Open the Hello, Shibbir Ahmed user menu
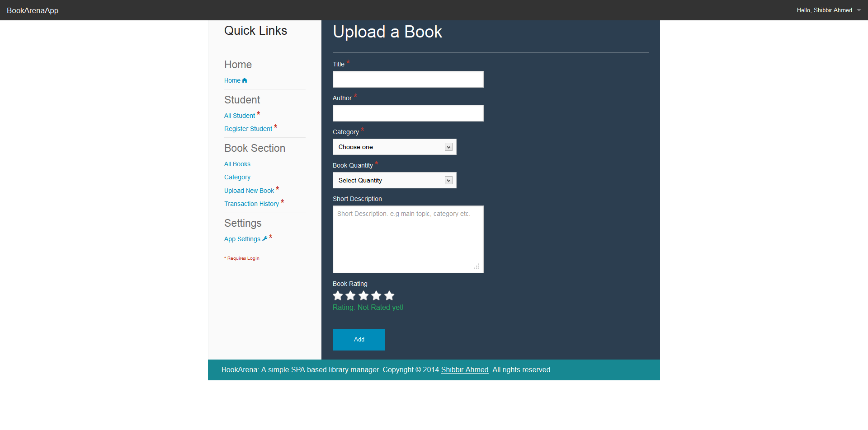The image size is (868, 430). coord(828,10)
